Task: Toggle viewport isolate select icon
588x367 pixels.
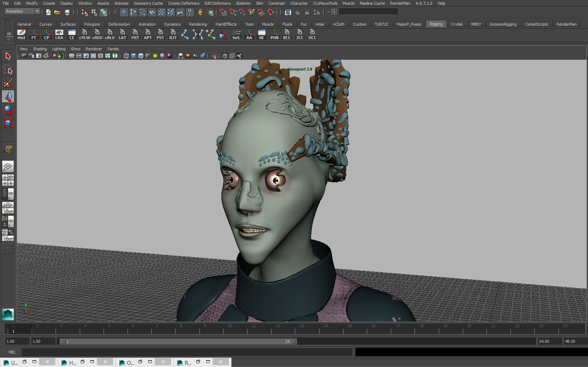Action: pos(214,56)
